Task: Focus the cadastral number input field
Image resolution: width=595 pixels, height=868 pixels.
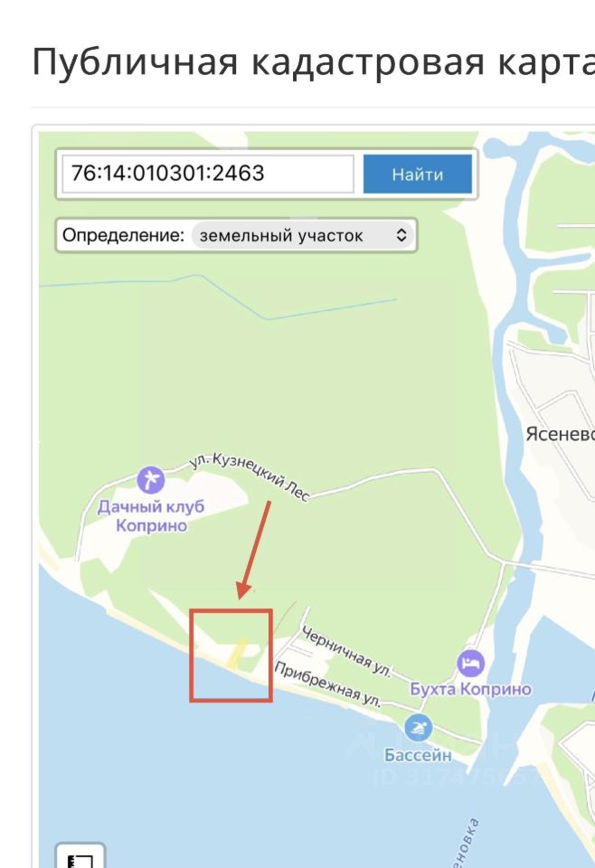Action: (x=208, y=174)
